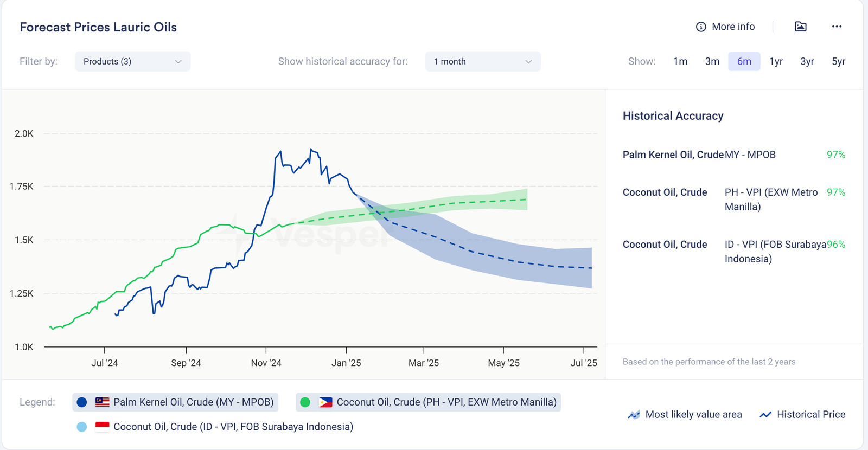Click the dark blue Palm Kernel color dot
Image resolution: width=868 pixels, height=450 pixels.
[82, 402]
